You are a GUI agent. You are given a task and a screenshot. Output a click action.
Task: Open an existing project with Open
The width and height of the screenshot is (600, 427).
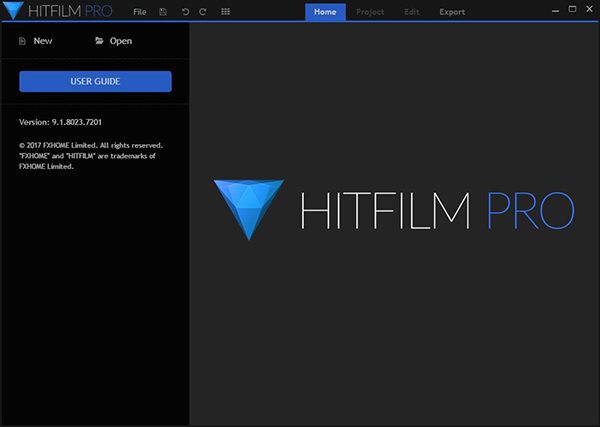[113, 41]
